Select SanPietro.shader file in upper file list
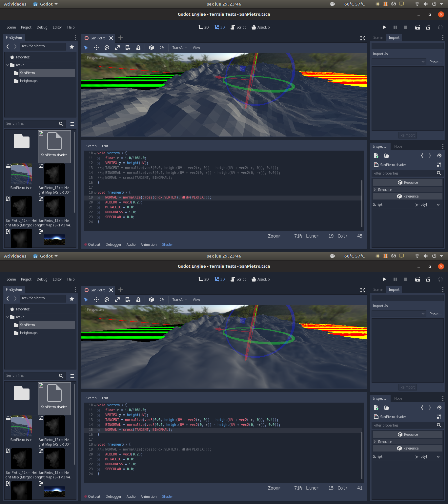This screenshot has width=448, height=504. 54,146
